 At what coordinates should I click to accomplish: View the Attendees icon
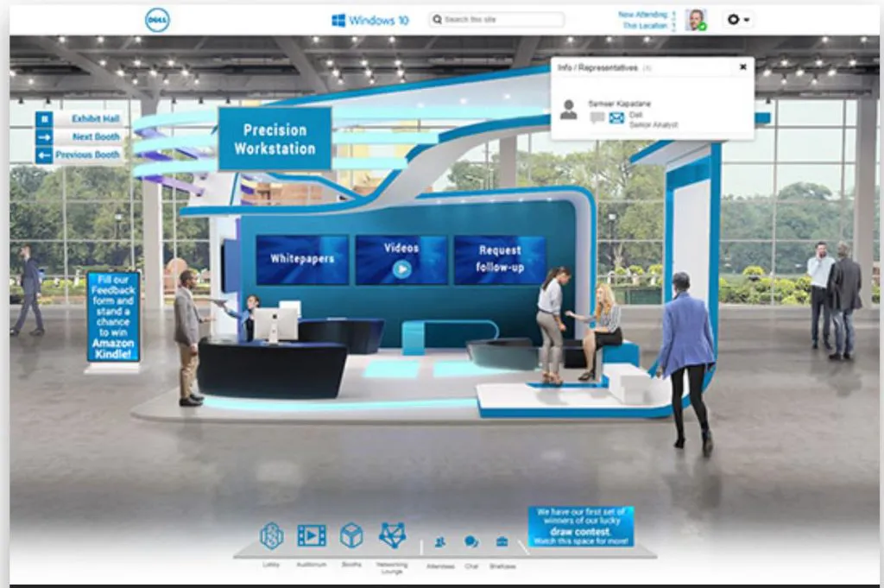[x=440, y=541]
